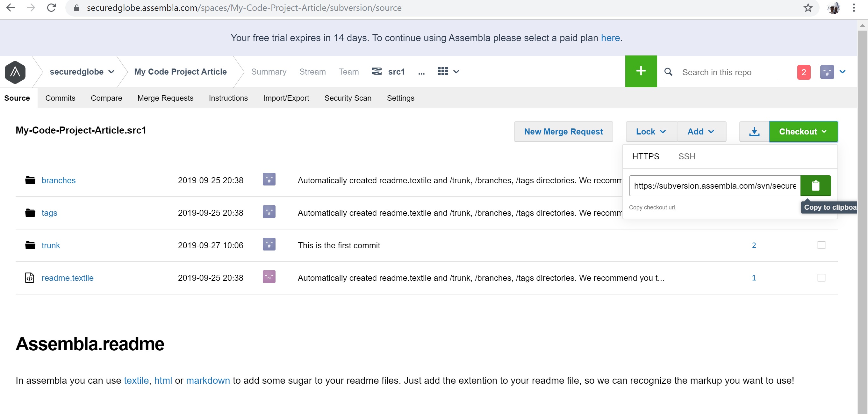The width and height of the screenshot is (868, 414).
Task: Open revision 1 link in readme.textile row
Action: click(754, 278)
